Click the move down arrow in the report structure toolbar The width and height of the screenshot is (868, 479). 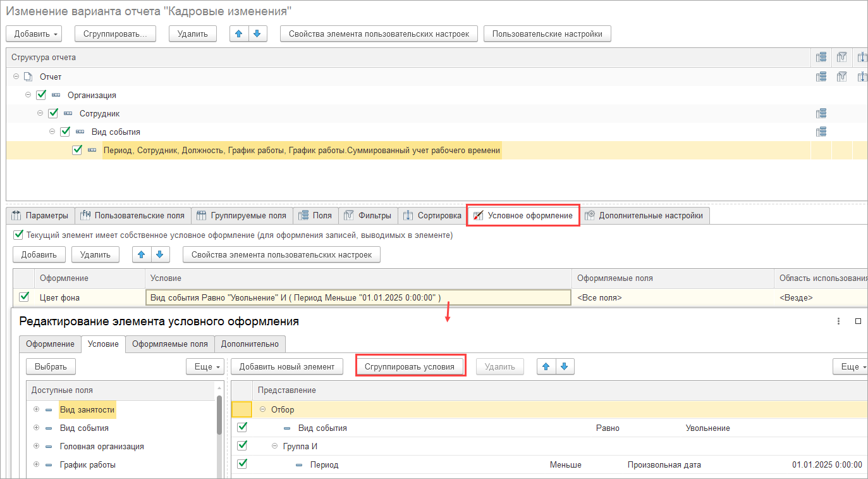[256, 34]
